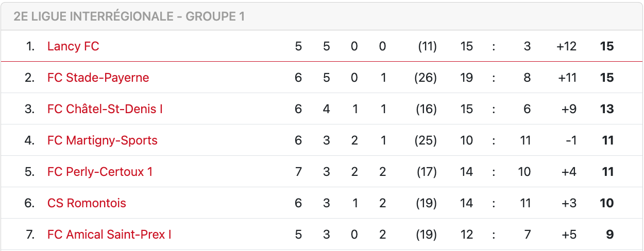Click the (26) value in Stade-Payerne row
Screen dimensions: 644x251
tap(426, 78)
